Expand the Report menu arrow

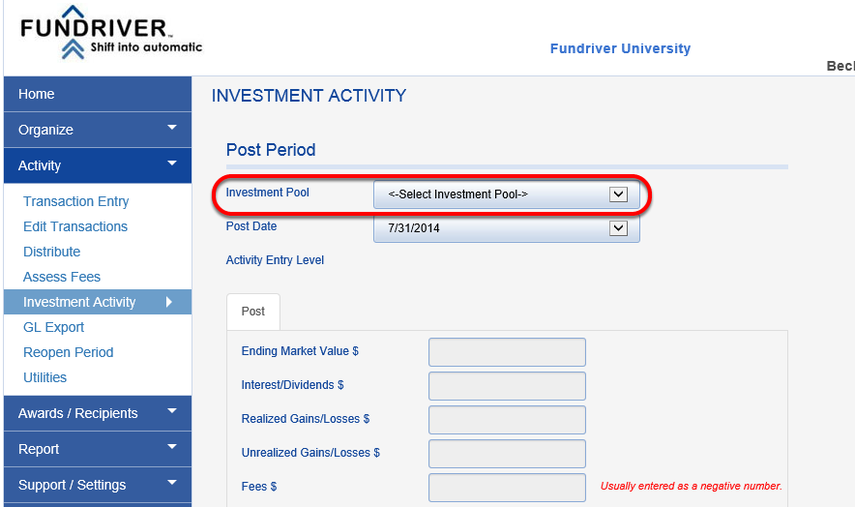(172, 446)
